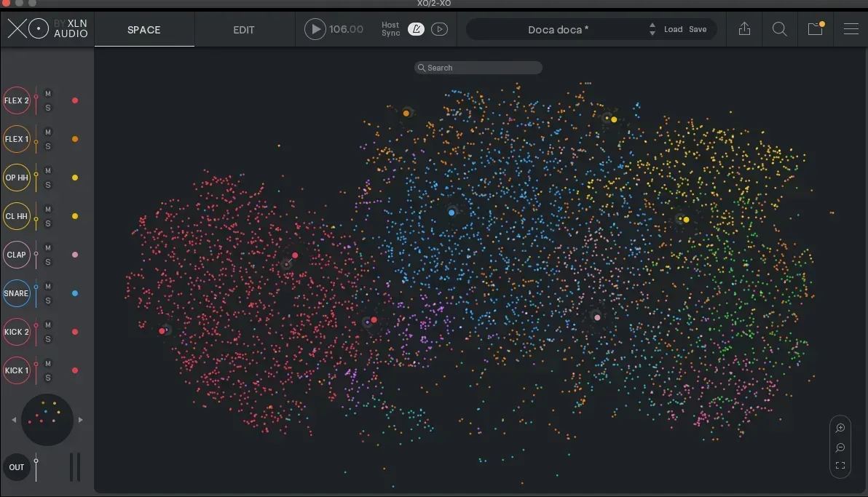868x497 pixels.
Task: Click the OUT master volume slider
Action: pyautogui.click(x=36, y=468)
